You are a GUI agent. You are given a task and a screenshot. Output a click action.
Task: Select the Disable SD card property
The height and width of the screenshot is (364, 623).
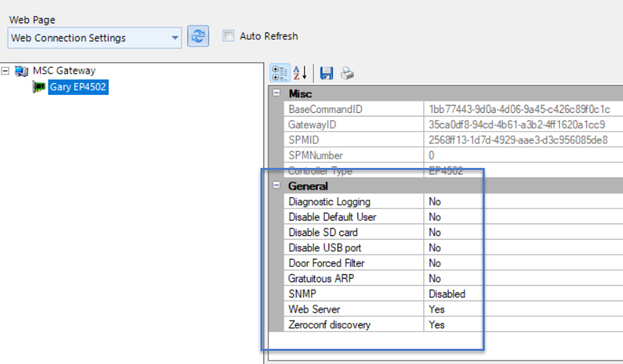(323, 232)
